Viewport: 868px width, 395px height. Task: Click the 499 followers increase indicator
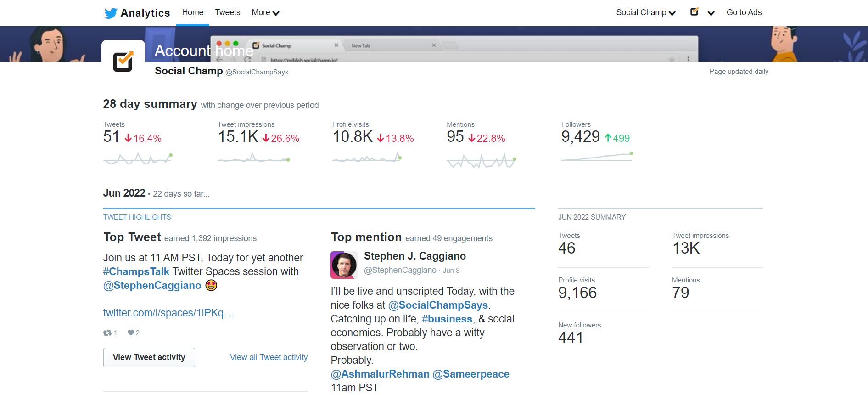tap(617, 138)
